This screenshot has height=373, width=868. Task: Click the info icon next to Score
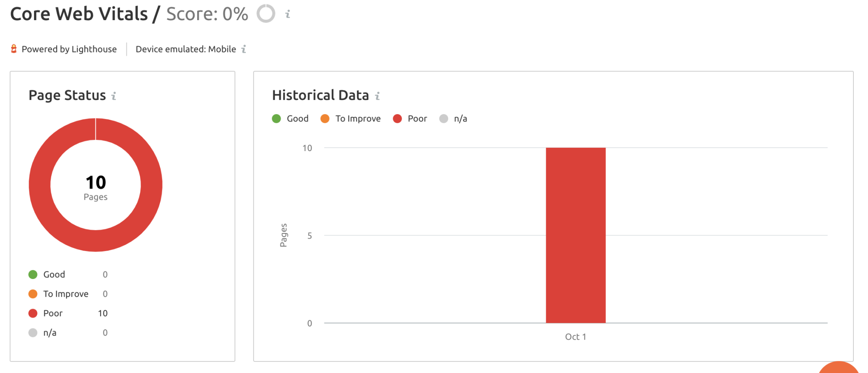tap(288, 14)
